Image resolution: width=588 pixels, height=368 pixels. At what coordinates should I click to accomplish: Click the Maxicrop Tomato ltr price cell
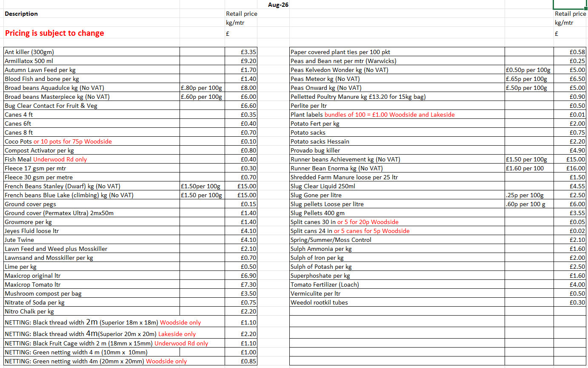pyautogui.click(x=241, y=285)
